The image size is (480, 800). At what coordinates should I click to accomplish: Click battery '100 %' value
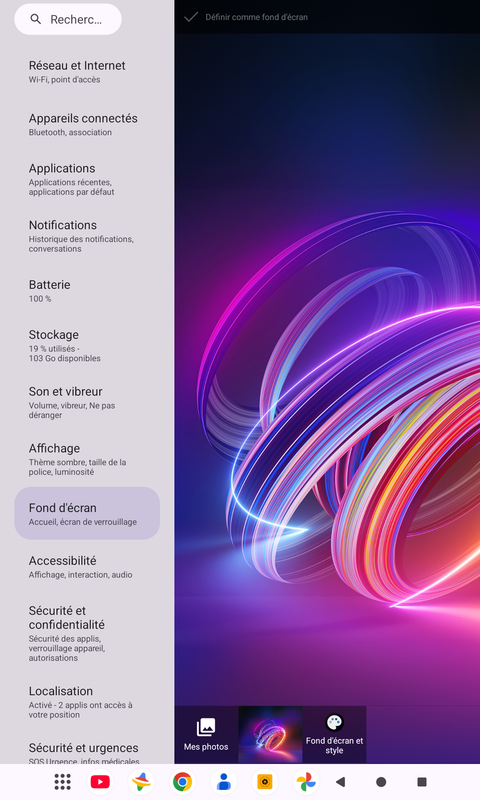(x=40, y=298)
